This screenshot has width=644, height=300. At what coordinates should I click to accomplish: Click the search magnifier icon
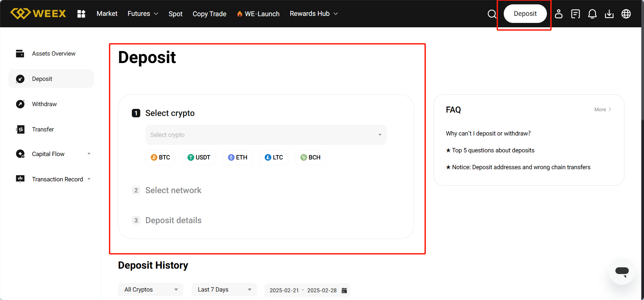pyautogui.click(x=492, y=14)
